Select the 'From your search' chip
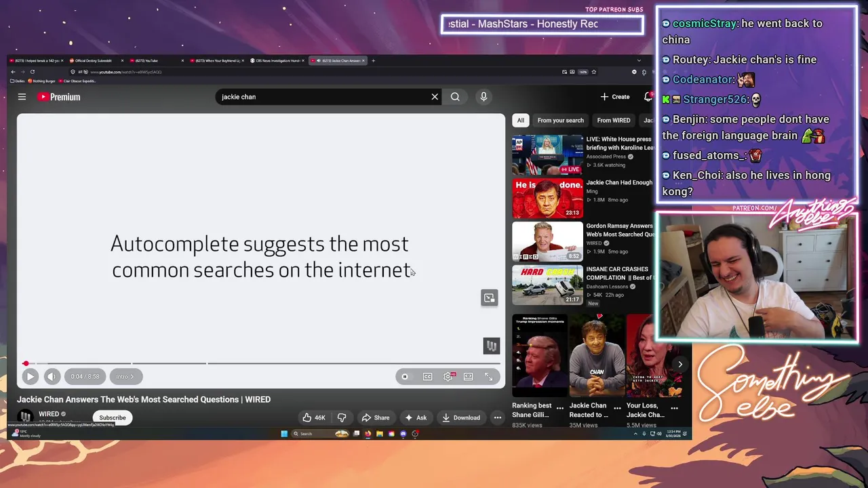This screenshot has width=868, height=488. pyautogui.click(x=560, y=121)
